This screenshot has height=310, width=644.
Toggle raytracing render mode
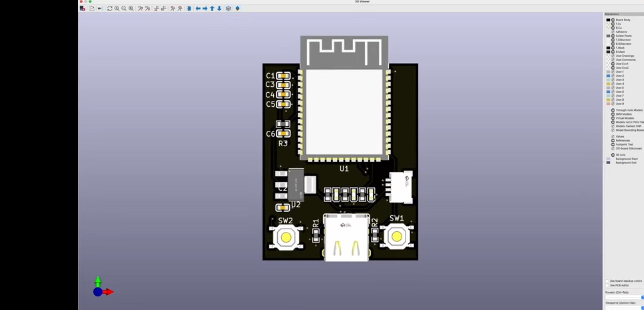click(x=100, y=8)
